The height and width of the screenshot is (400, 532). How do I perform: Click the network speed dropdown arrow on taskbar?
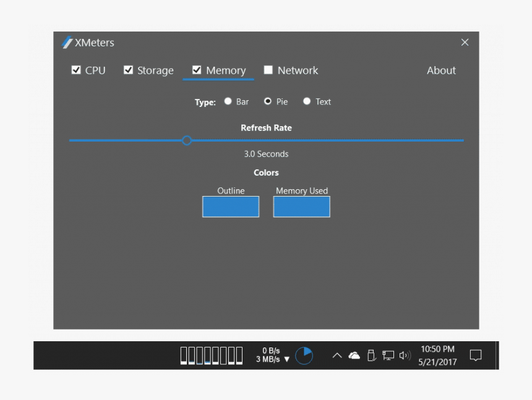pos(286,359)
